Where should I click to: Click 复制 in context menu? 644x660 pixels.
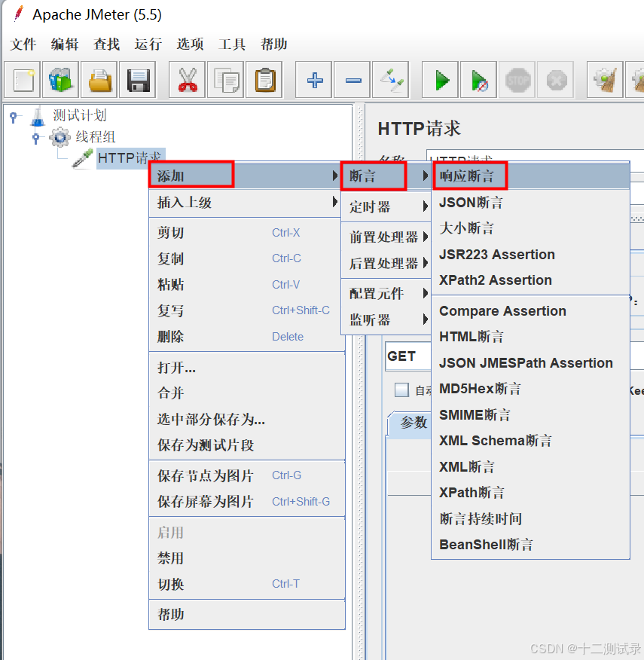[x=246, y=258]
